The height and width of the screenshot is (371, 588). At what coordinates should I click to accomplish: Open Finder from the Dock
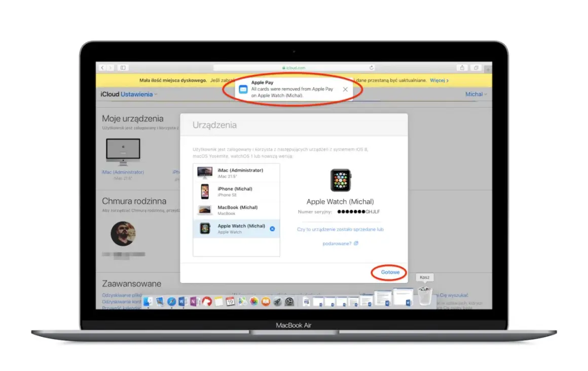point(148,301)
